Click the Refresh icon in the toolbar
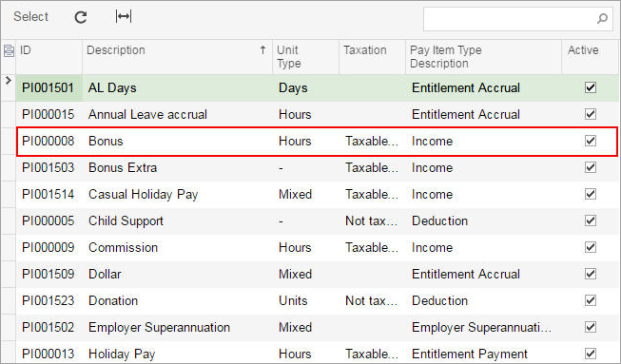This screenshot has width=621, height=364. (x=81, y=17)
